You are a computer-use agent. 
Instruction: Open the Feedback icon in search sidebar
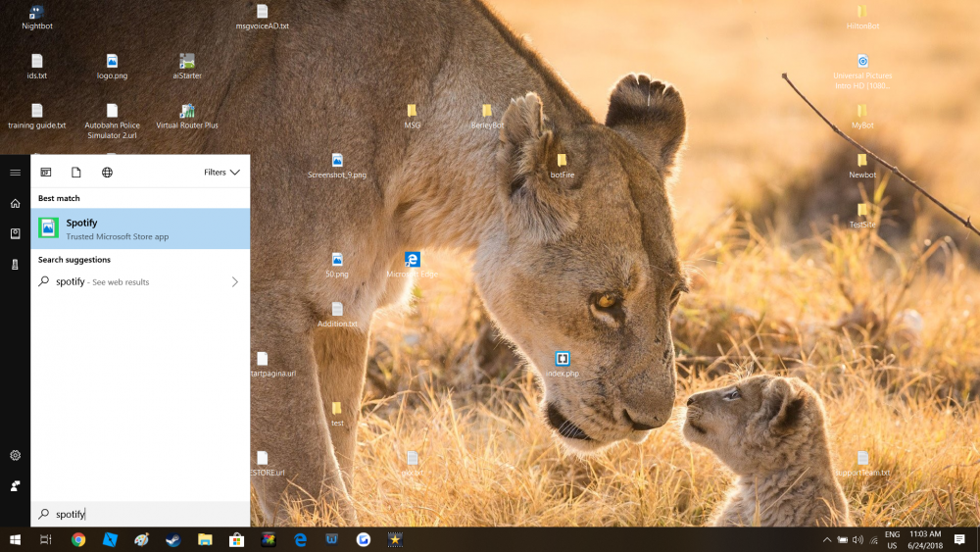[15, 486]
